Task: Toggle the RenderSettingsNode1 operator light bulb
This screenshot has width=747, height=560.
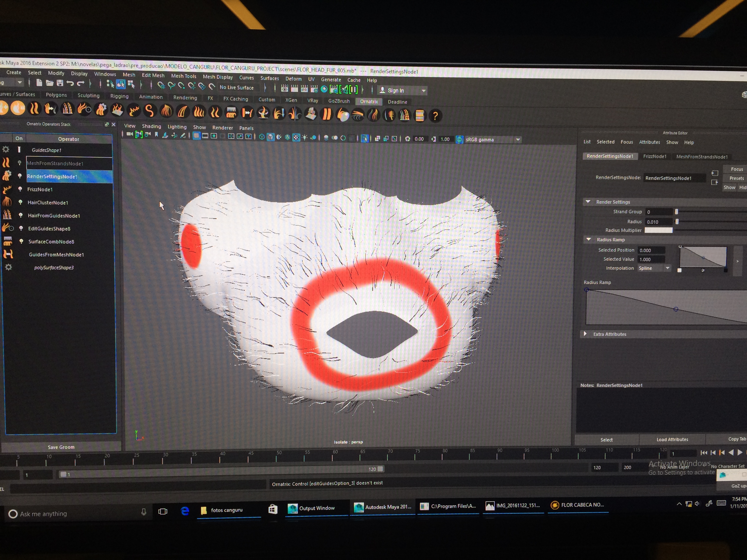Action: (x=20, y=175)
